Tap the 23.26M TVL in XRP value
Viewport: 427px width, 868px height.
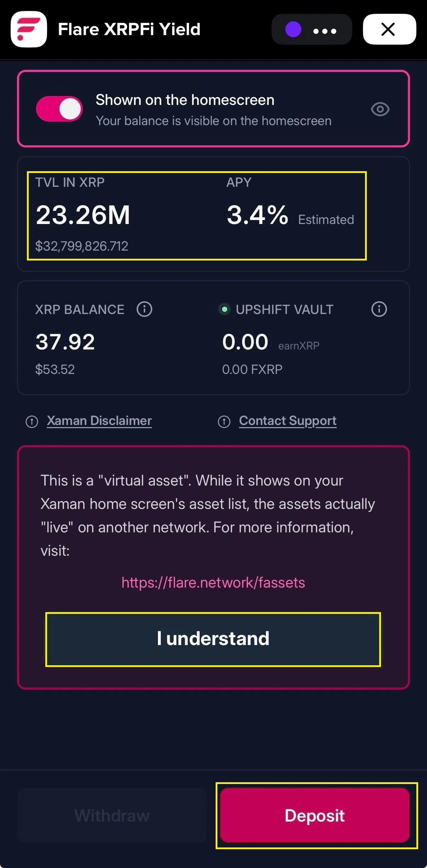tap(83, 215)
